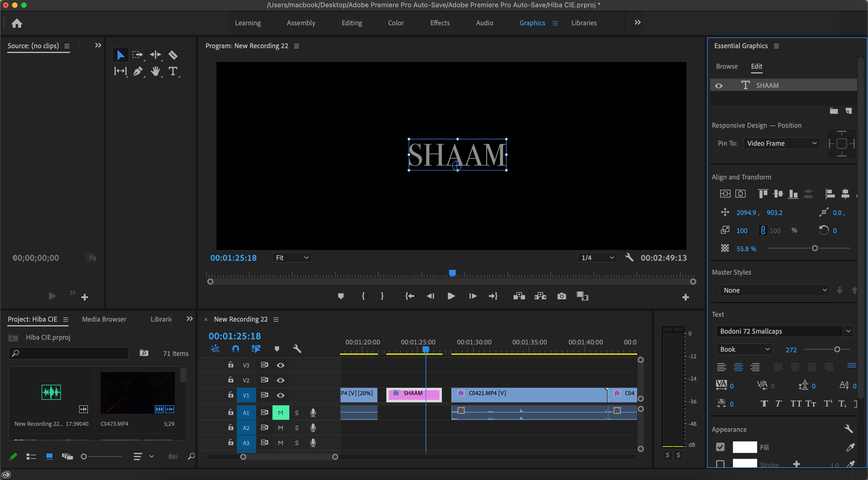Image resolution: width=868 pixels, height=480 pixels.
Task: Open the Pin To Video Frame dropdown
Action: pyautogui.click(x=781, y=143)
